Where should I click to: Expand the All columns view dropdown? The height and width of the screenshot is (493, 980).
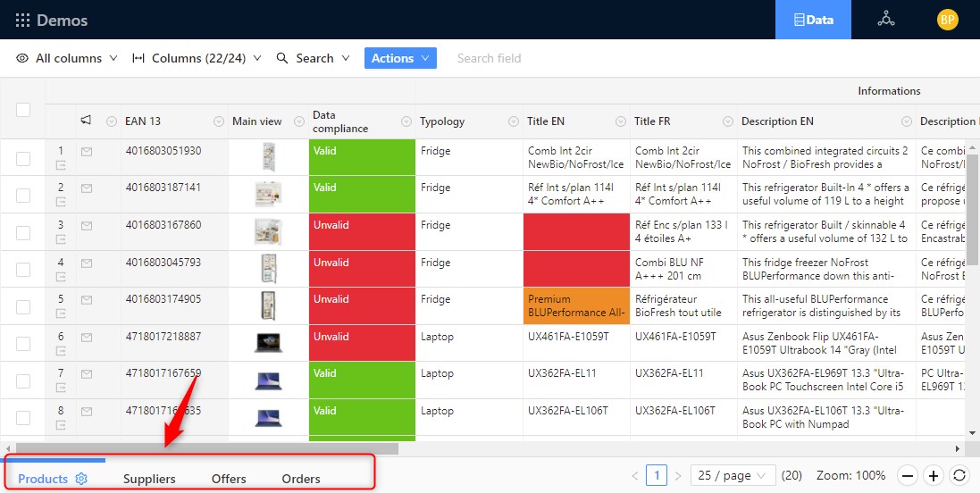[x=67, y=58]
